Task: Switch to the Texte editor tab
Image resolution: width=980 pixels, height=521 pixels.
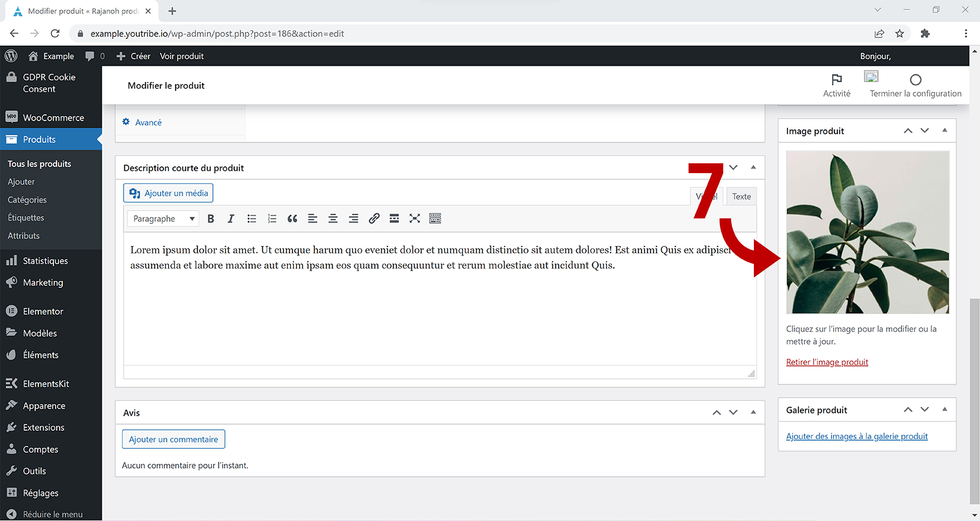Action: (x=741, y=196)
